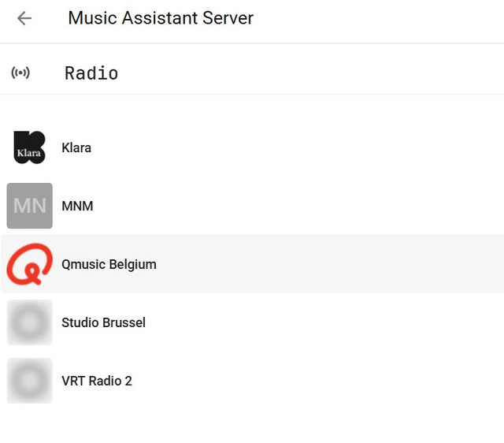Screen dimensions: 504x443
Task: Choose the Qmusic Belgium station name
Action: click(x=109, y=264)
